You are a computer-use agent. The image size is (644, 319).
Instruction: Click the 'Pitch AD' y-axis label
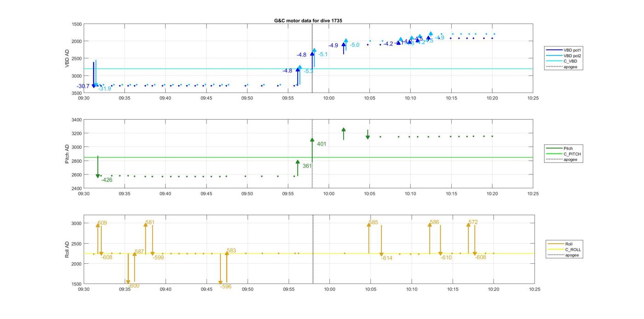67,154
